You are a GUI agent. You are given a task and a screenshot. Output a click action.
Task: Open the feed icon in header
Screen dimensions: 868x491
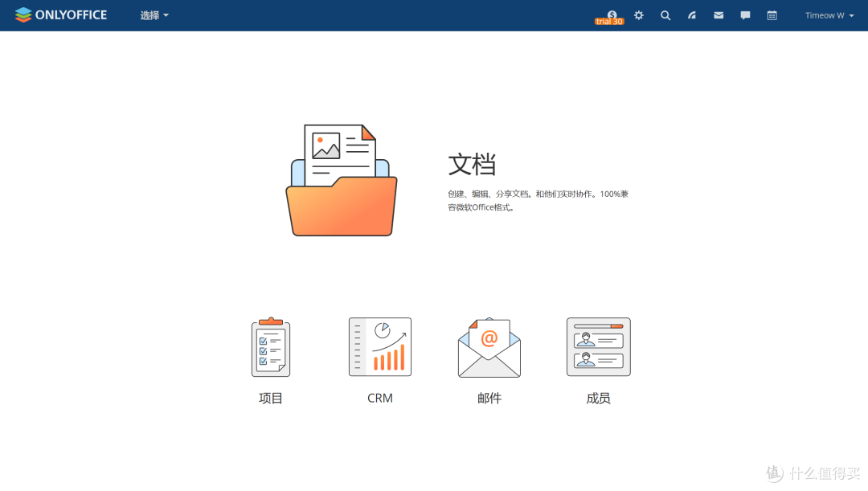coord(692,15)
